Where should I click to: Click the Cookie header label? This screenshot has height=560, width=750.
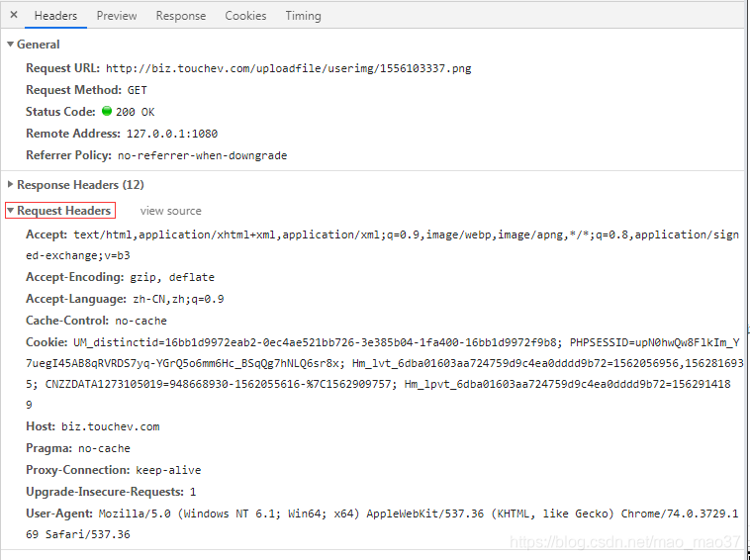(x=47, y=342)
